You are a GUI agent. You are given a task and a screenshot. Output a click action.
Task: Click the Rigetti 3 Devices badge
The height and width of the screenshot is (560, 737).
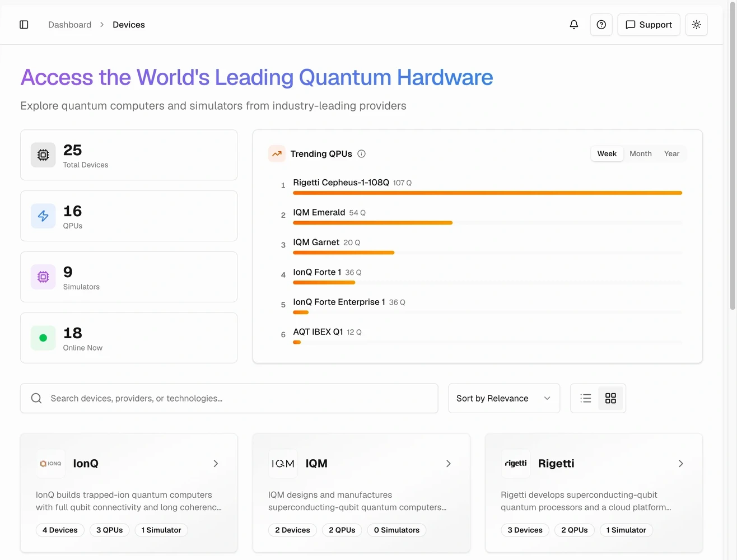coord(525,530)
